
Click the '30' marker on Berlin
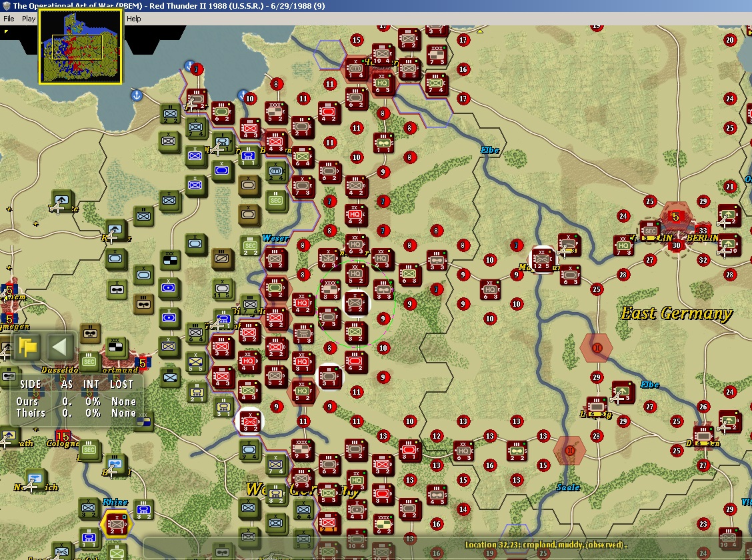pos(676,245)
